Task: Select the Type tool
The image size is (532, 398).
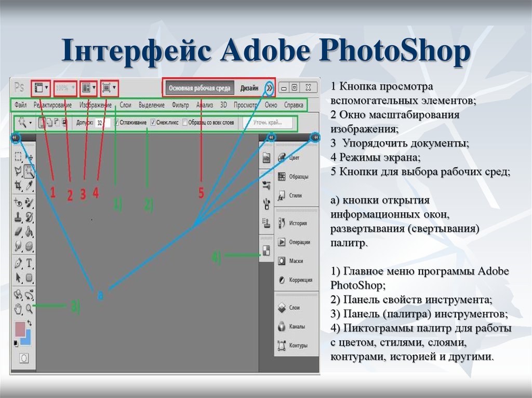Action: point(30,263)
